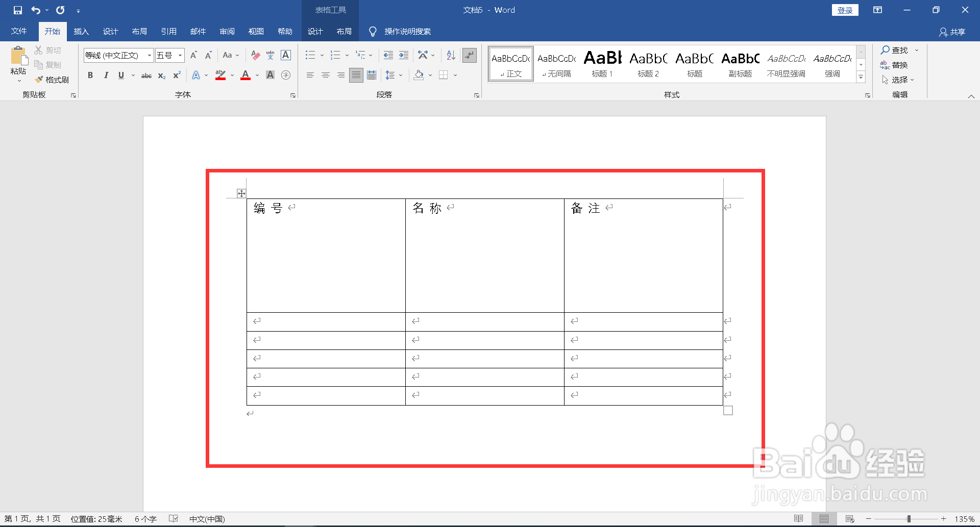This screenshot has width=980, height=527.
Task: Toggle Superscript formatting
Action: [x=177, y=75]
